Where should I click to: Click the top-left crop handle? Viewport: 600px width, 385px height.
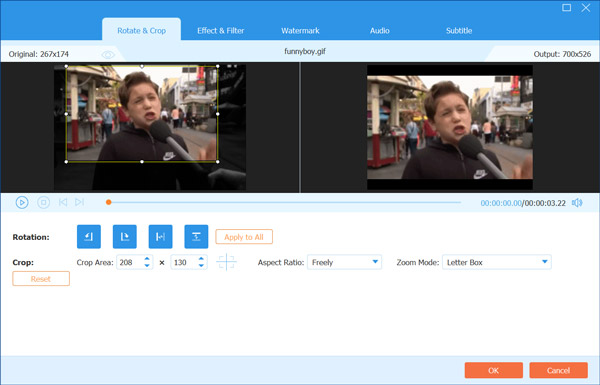point(66,66)
